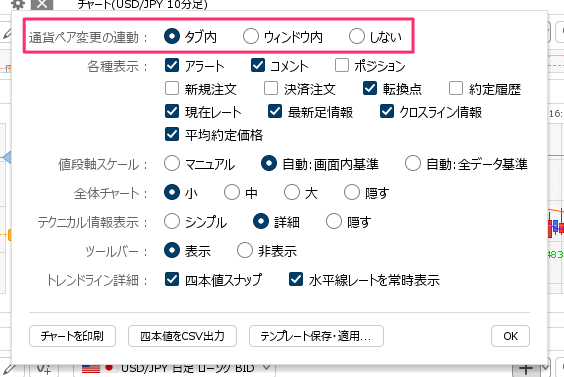Select 自動:画面内基準 price scale option
The image size is (564, 377).
[x=269, y=164]
